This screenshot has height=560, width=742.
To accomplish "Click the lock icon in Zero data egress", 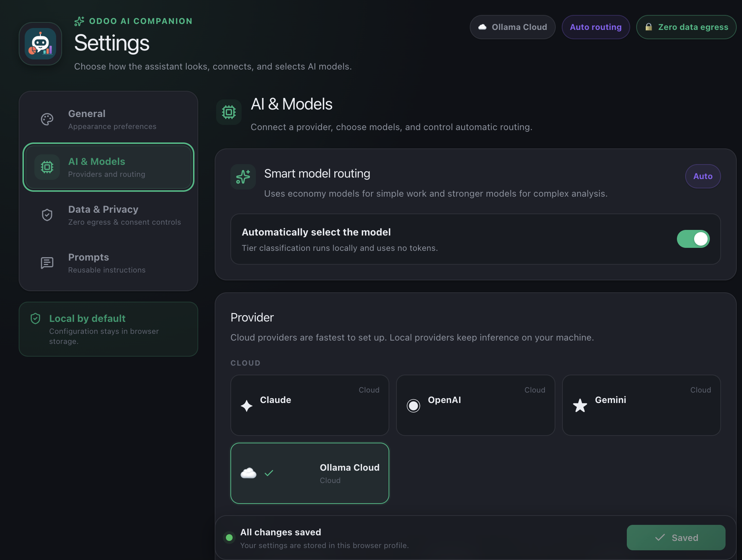I will tap(649, 27).
